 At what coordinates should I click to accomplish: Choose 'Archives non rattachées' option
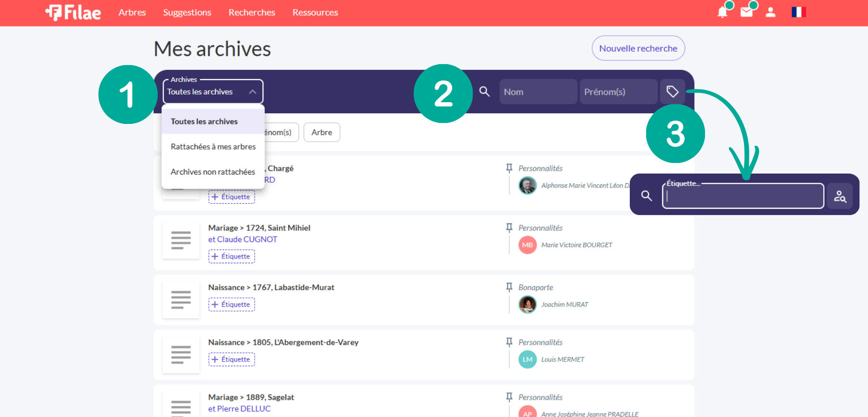click(213, 172)
